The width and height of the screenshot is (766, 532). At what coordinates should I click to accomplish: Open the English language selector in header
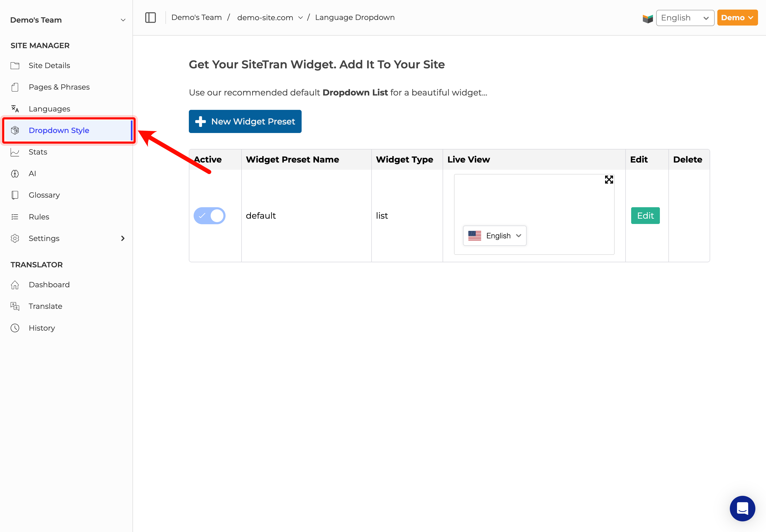tap(685, 18)
